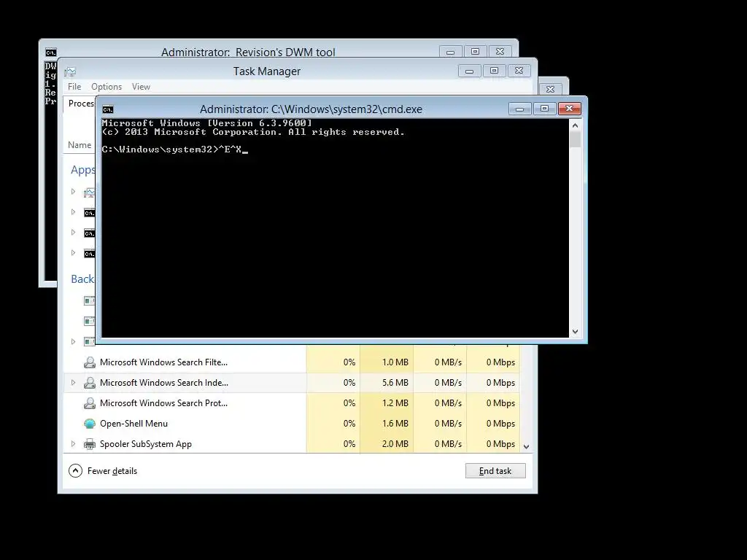Viewport: 747px width, 560px height.
Task: Switch to the Processes tab
Action: pyautogui.click(x=80, y=104)
